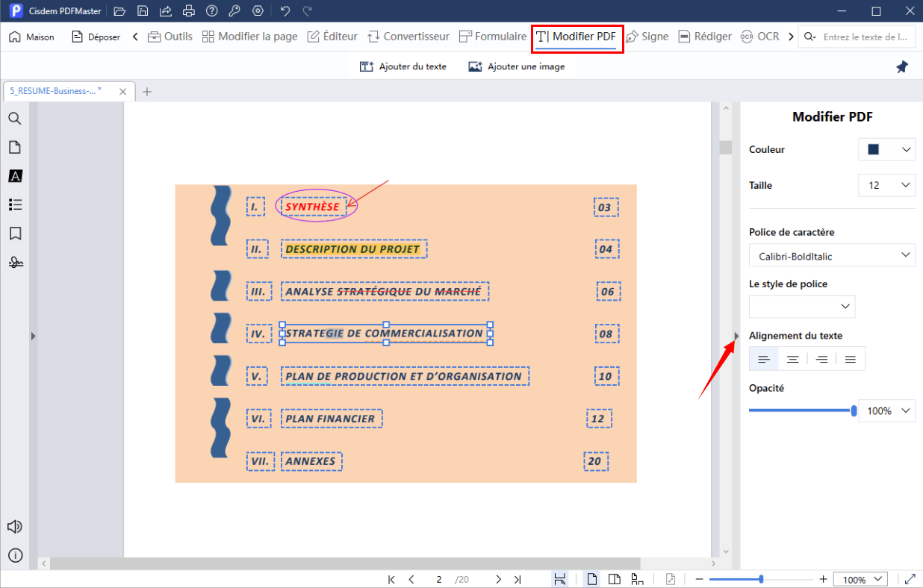Image resolution: width=923 pixels, height=588 pixels.
Task: Toggle fit-width scrolling mode icon
Action: pos(559,579)
